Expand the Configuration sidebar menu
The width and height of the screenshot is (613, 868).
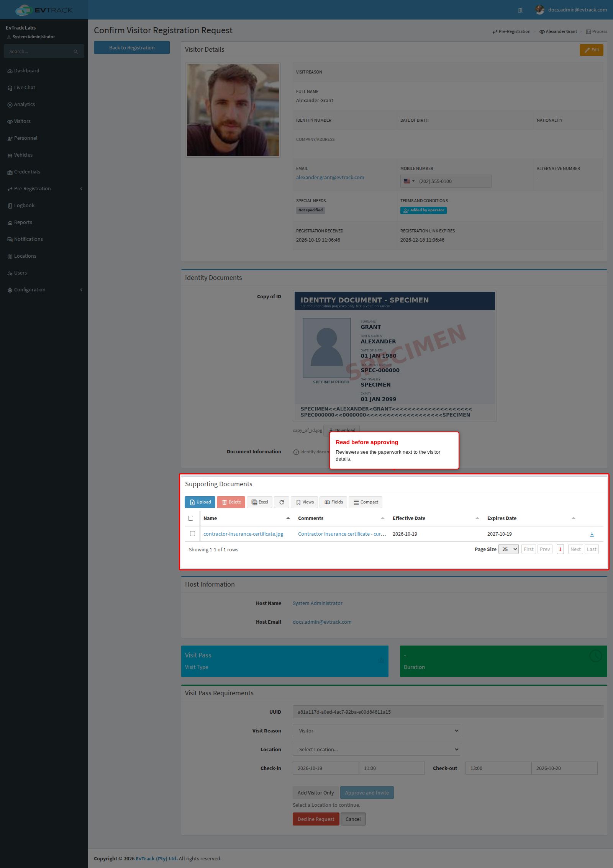[44, 290]
